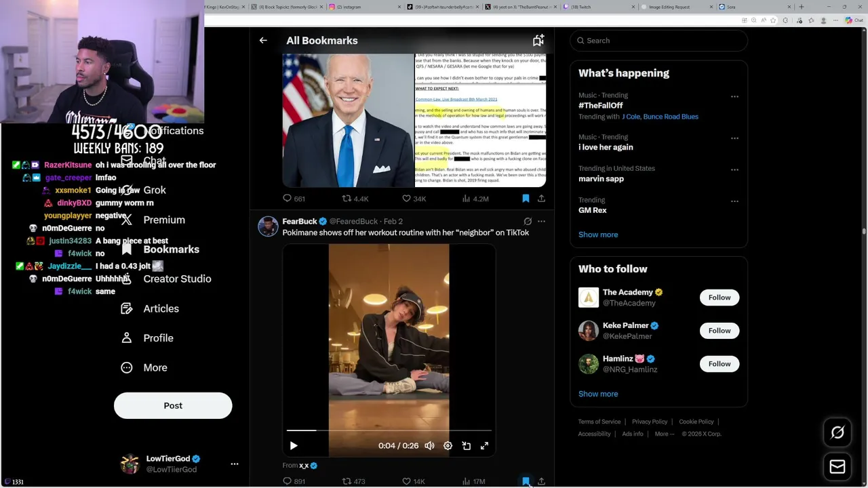868x488 pixels.
Task: Open FearBuck display name link
Action: [x=300, y=221]
